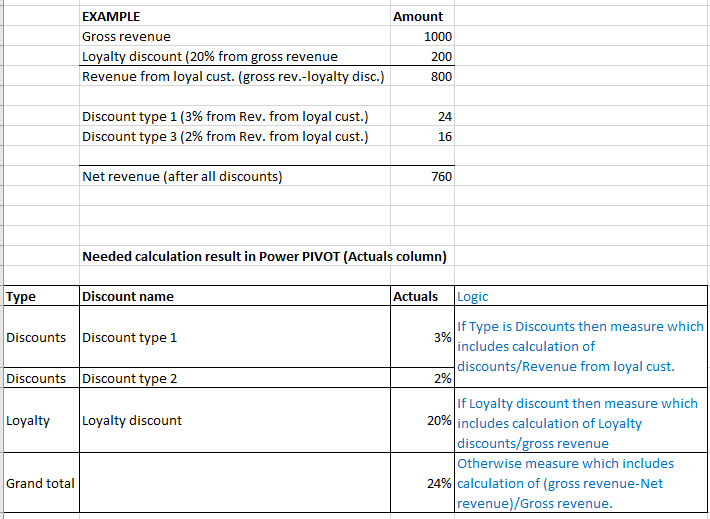Select the EXAMPLE header cell

235,16
